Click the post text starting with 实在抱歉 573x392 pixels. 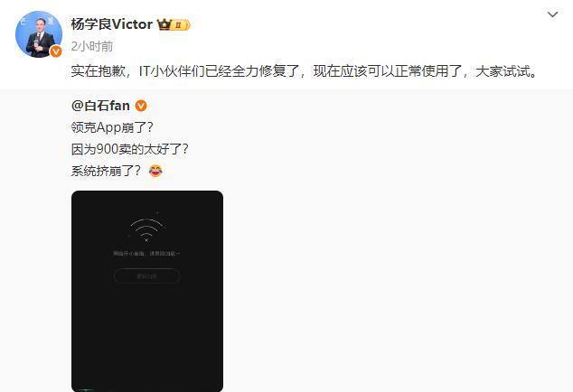pyautogui.click(x=305, y=70)
